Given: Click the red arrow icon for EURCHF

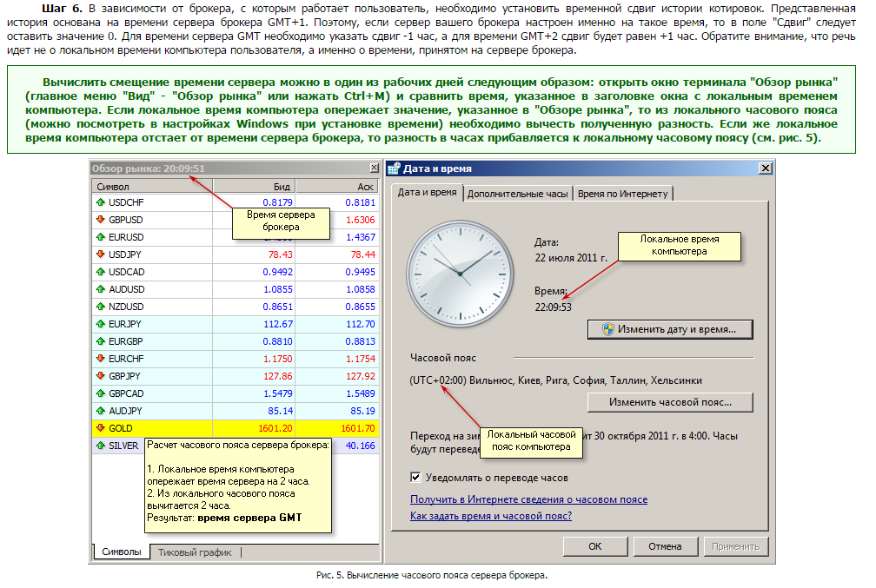Looking at the screenshot, I should click(x=101, y=359).
